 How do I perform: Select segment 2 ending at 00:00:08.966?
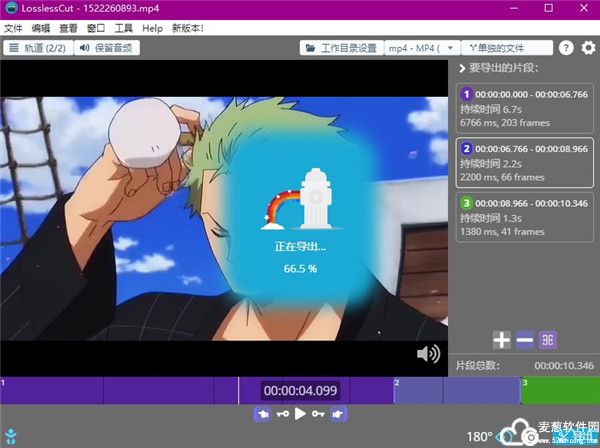(x=525, y=163)
